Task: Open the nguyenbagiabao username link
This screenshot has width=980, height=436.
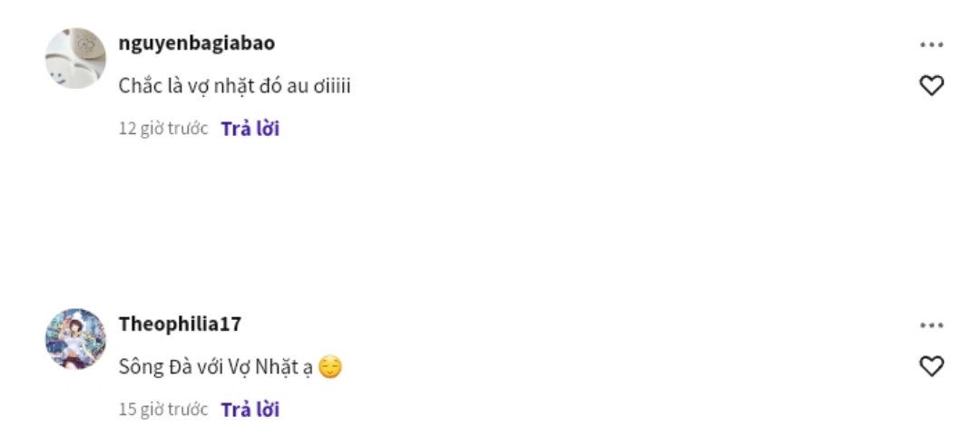Action: coord(196,44)
